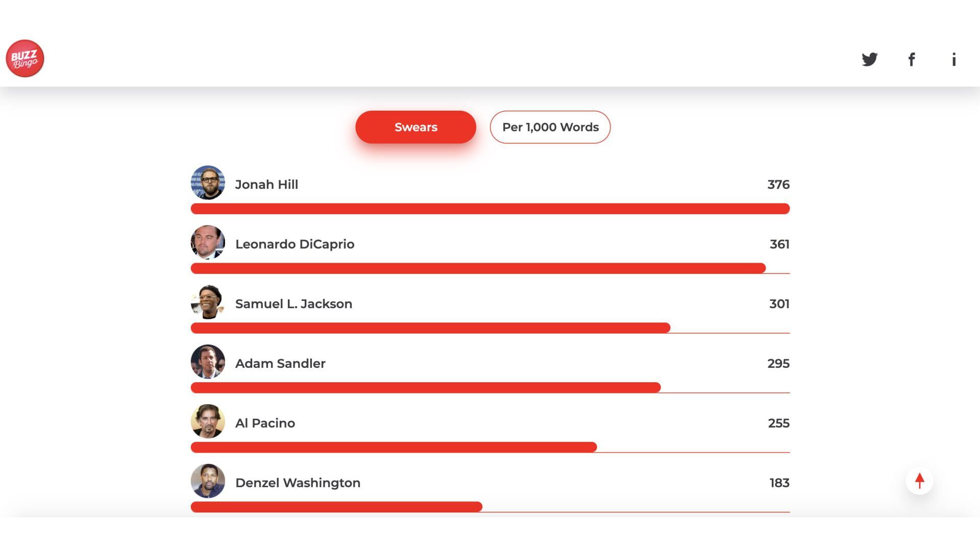Select the Jonah Hill name label
This screenshot has height=551, width=980.
tap(266, 184)
